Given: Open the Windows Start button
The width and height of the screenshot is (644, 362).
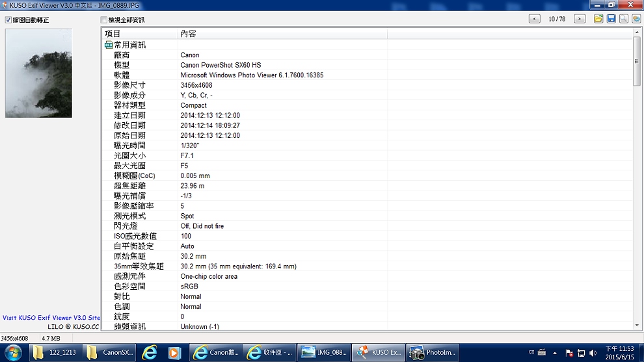Looking at the screenshot, I should pyautogui.click(x=13, y=352).
